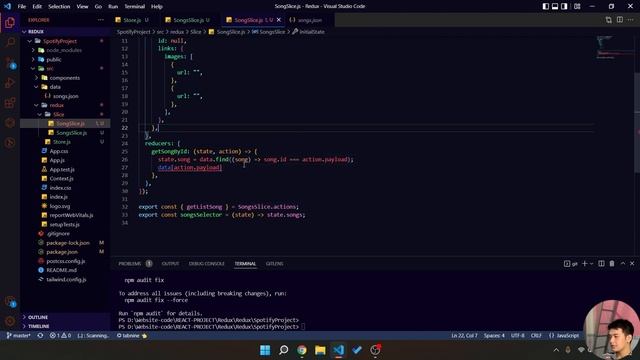Open the File menu

pos(22,6)
